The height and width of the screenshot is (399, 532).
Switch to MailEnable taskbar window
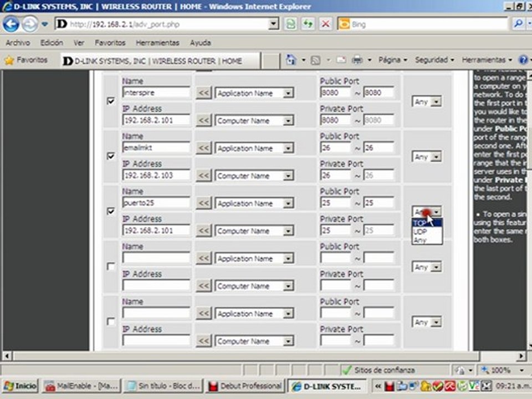(81, 386)
